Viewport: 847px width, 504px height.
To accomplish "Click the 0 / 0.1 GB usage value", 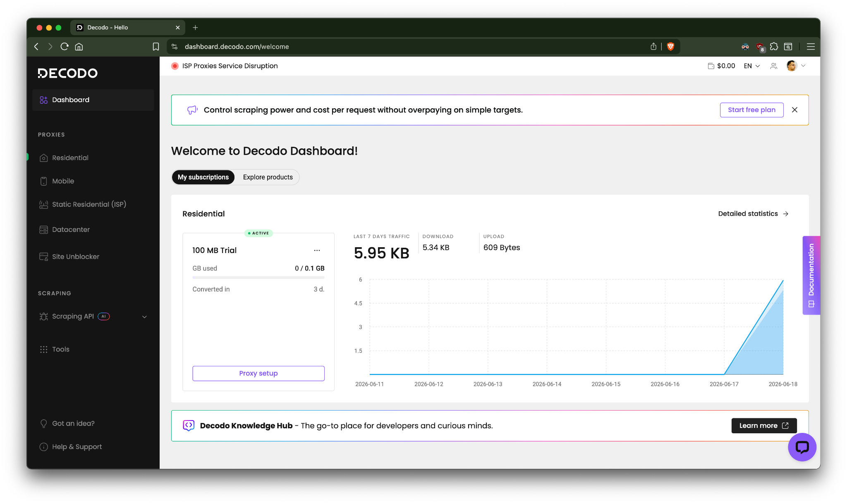I will (x=309, y=268).
